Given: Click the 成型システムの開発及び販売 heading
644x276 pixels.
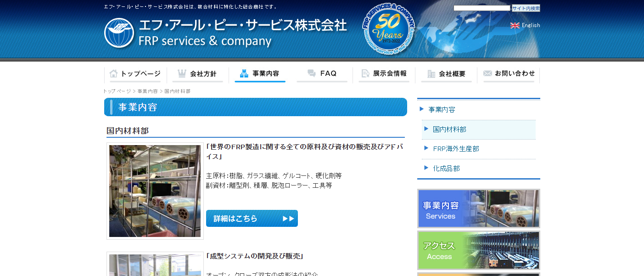Looking at the screenshot, I should (x=255, y=256).
